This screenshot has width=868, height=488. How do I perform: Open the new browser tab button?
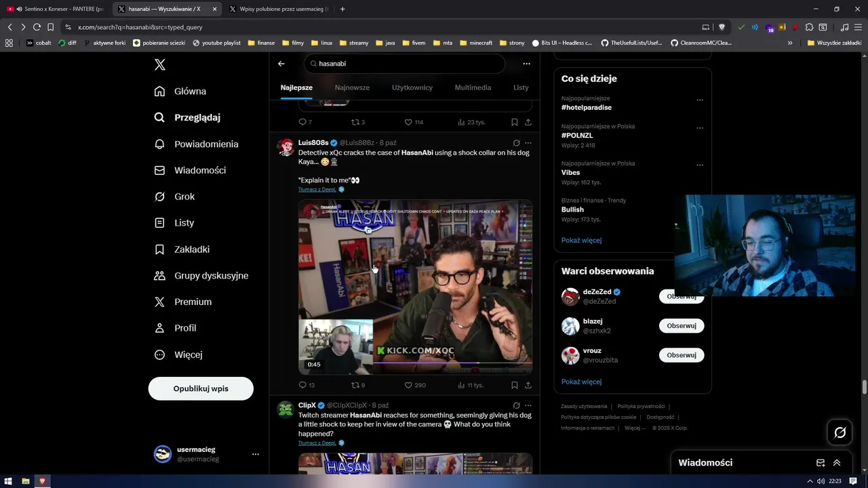tap(342, 9)
